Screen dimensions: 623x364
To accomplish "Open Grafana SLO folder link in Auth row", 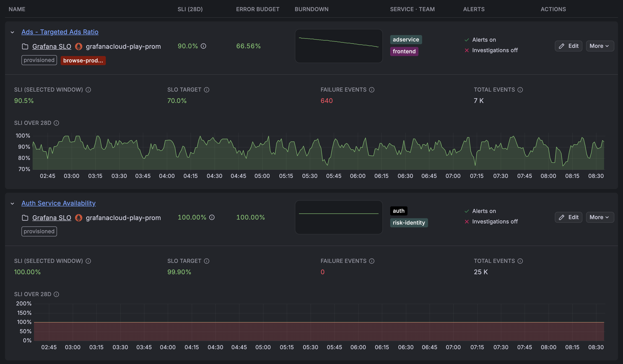I will point(52,218).
